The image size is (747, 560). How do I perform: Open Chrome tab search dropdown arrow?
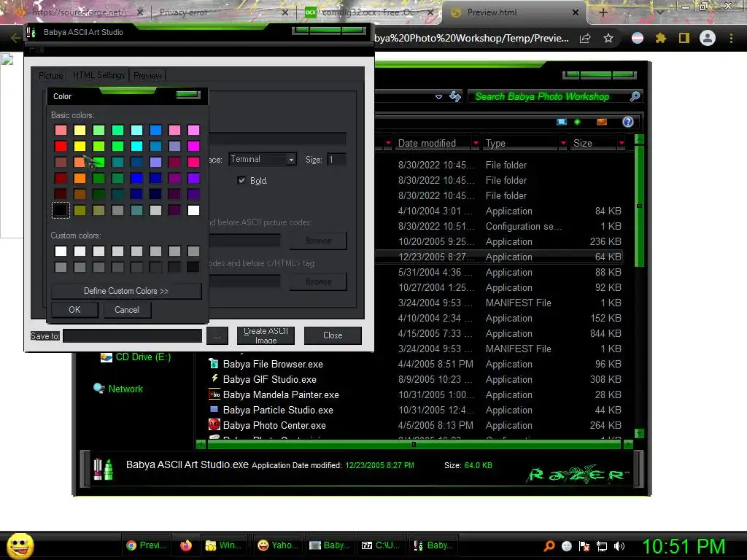(659, 12)
